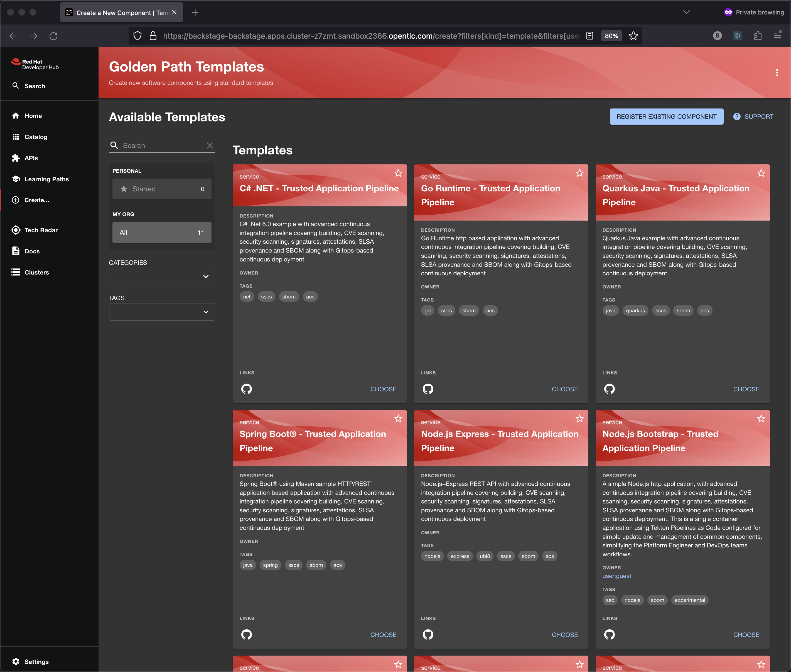This screenshot has width=791, height=672.
Task: Open the three-dot header menu
Action: point(777,73)
